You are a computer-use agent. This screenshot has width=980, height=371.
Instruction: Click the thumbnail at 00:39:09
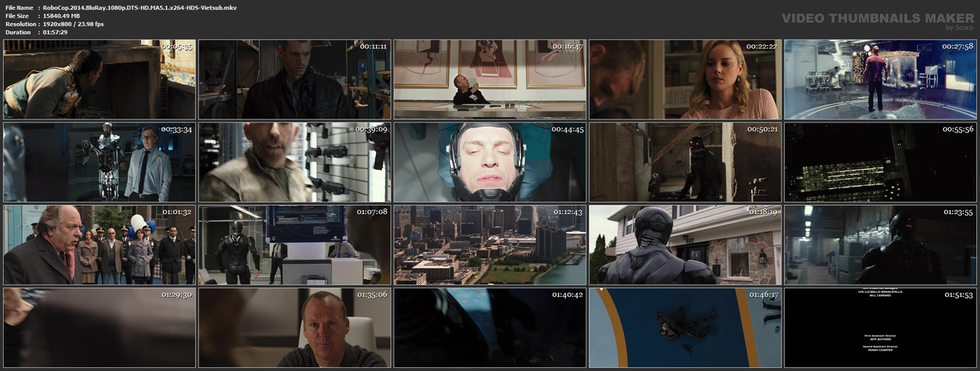coord(295,162)
